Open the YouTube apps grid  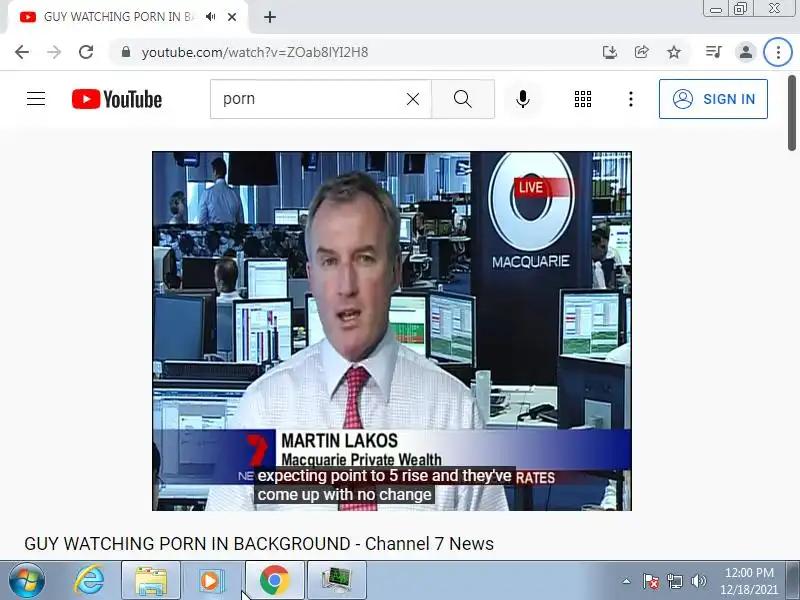583,99
